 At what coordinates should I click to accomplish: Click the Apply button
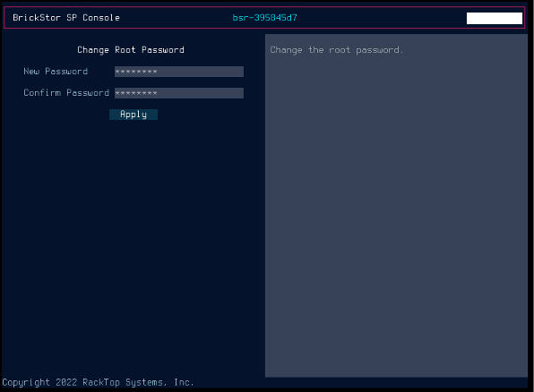pos(133,115)
